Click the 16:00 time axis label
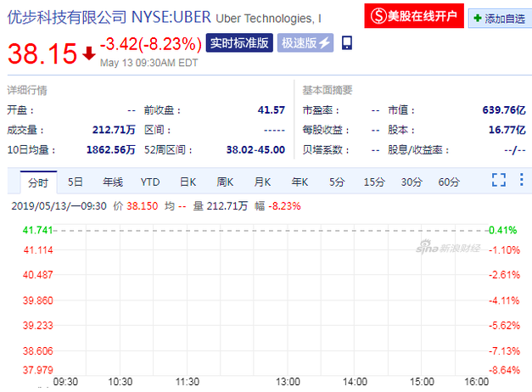This screenshot has width=532, height=392. [x=476, y=382]
